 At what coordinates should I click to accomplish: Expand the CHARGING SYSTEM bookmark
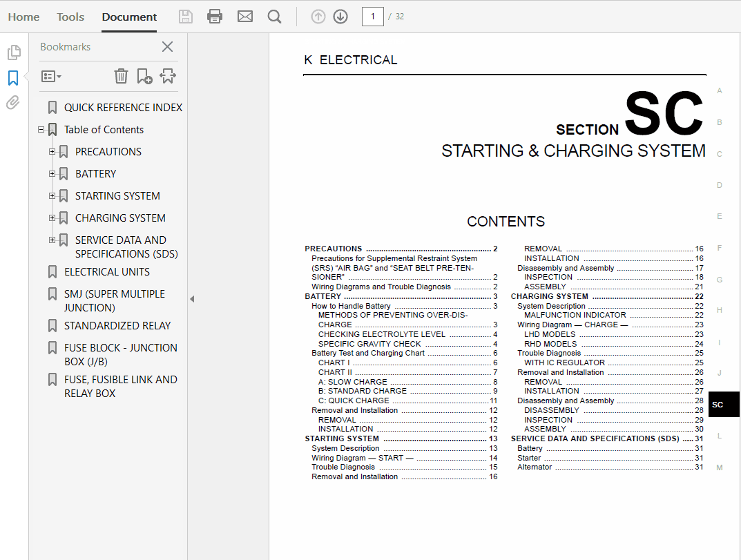pos(52,218)
